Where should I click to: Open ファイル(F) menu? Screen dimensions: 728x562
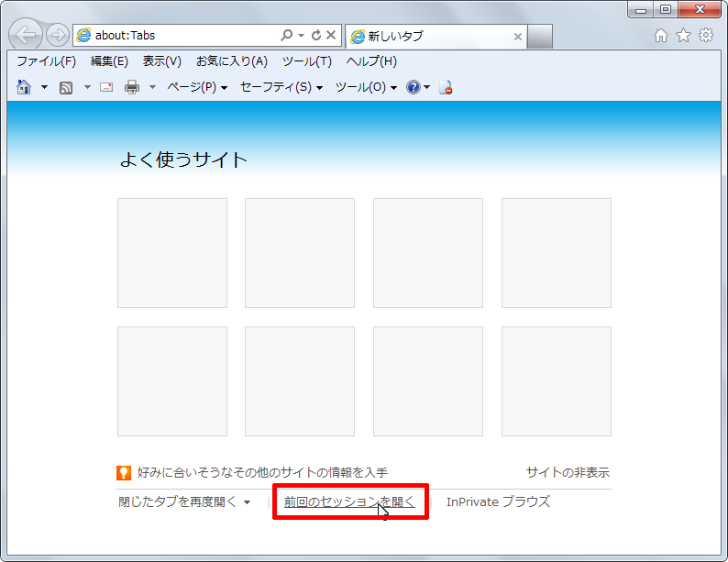[47, 61]
